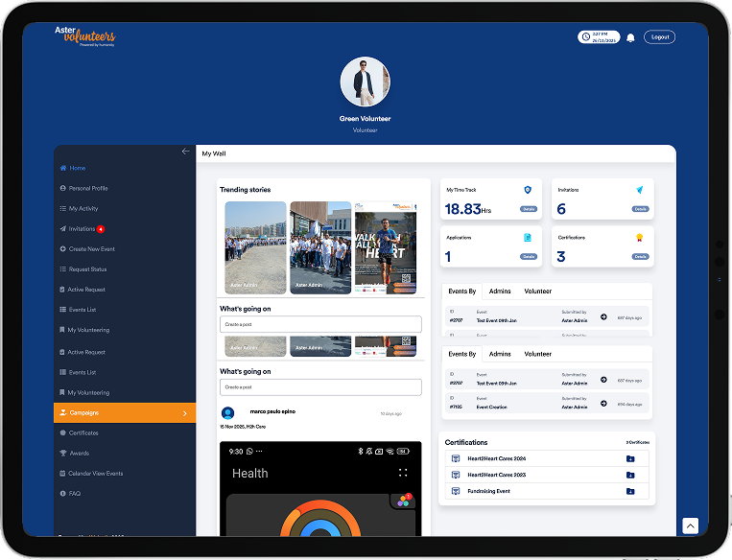The width and height of the screenshot is (732, 560).
Task: Click the shield icon on My Time Track
Action: 528,190
